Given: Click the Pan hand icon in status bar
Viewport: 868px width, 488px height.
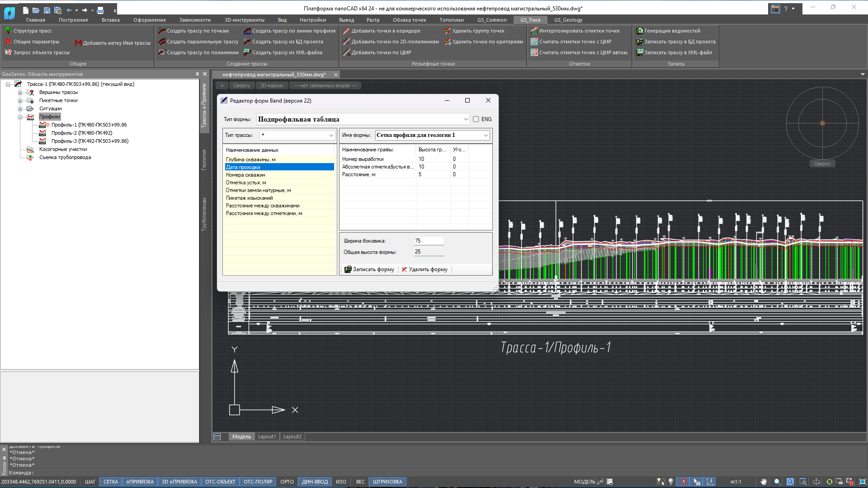Looking at the screenshot, I should [x=764, y=482].
